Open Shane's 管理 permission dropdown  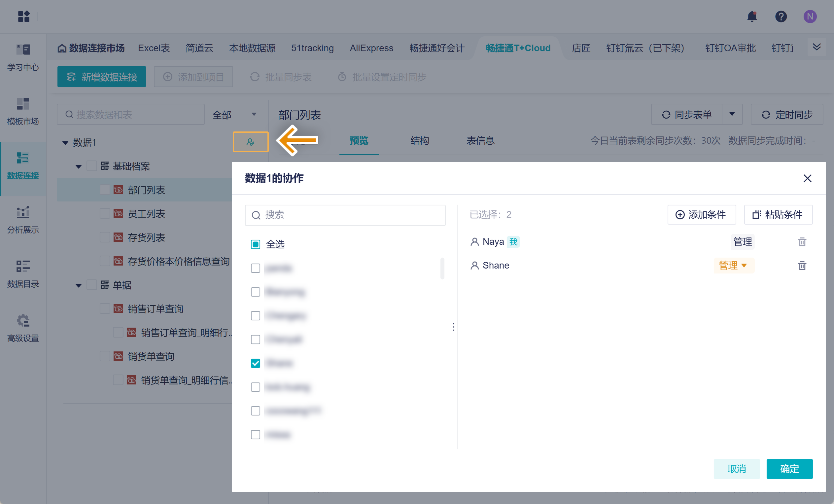point(734,266)
